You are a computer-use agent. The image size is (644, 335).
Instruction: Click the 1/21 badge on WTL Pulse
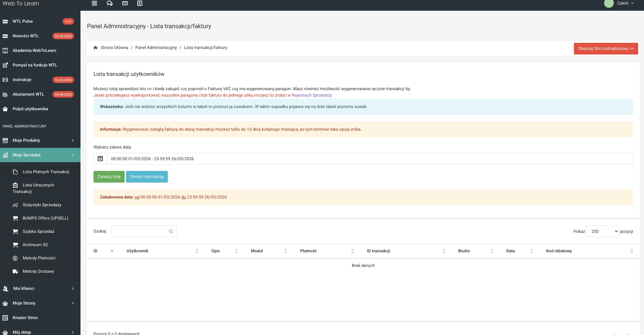(x=68, y=22)
